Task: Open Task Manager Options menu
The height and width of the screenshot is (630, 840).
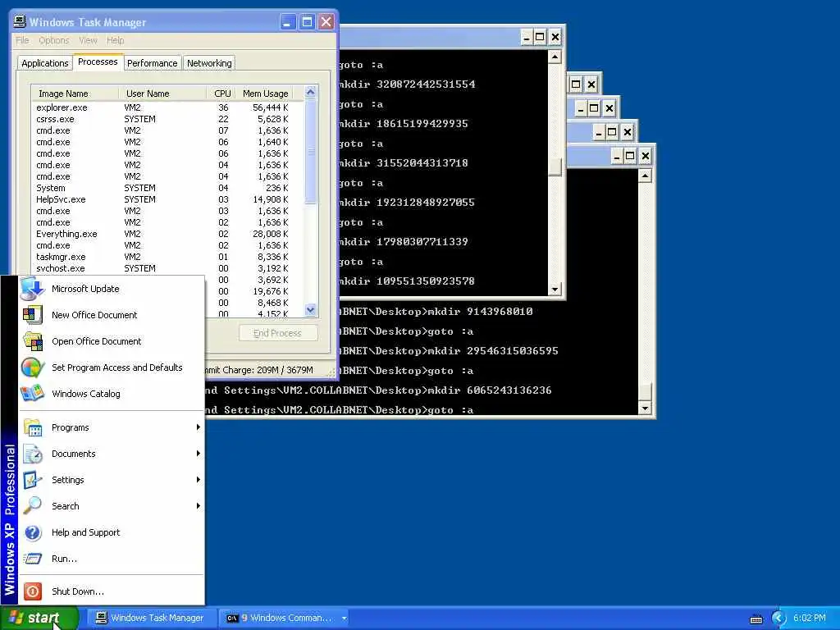Action: [54, 40]
